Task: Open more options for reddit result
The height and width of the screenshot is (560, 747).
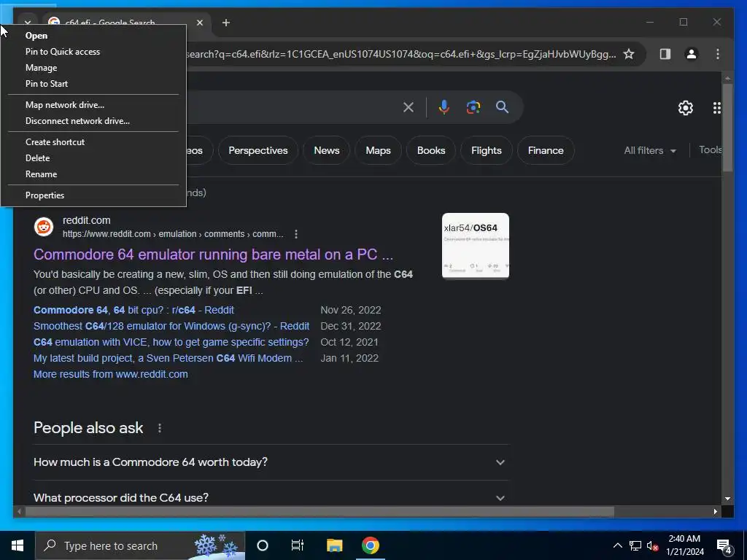Action: click(x=296, y=234)
